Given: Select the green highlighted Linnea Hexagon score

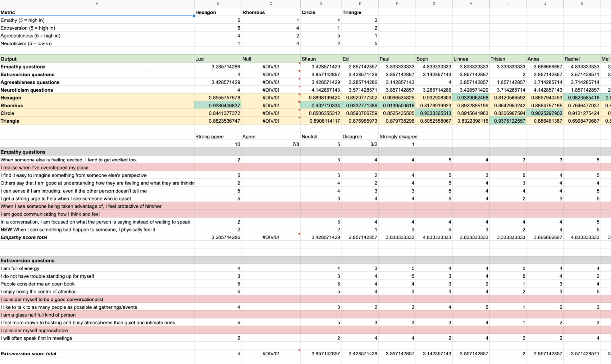Looking at the screenshot, I should 471,97.
